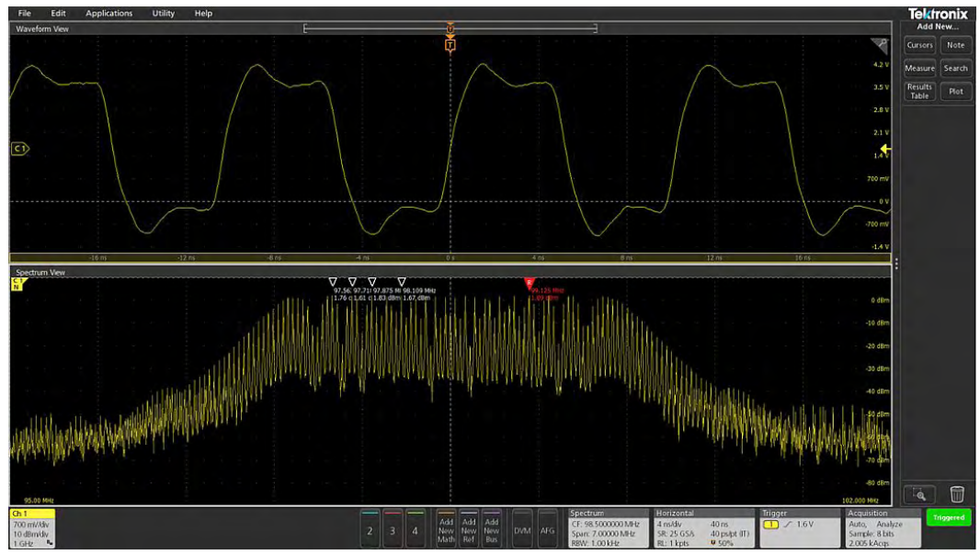Enable the AFG button
The image size is (980, 555).
click(547, 528)
